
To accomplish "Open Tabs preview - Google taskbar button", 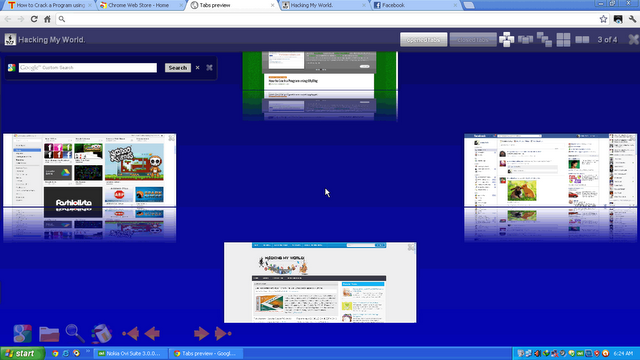I will tap(206, 353).
